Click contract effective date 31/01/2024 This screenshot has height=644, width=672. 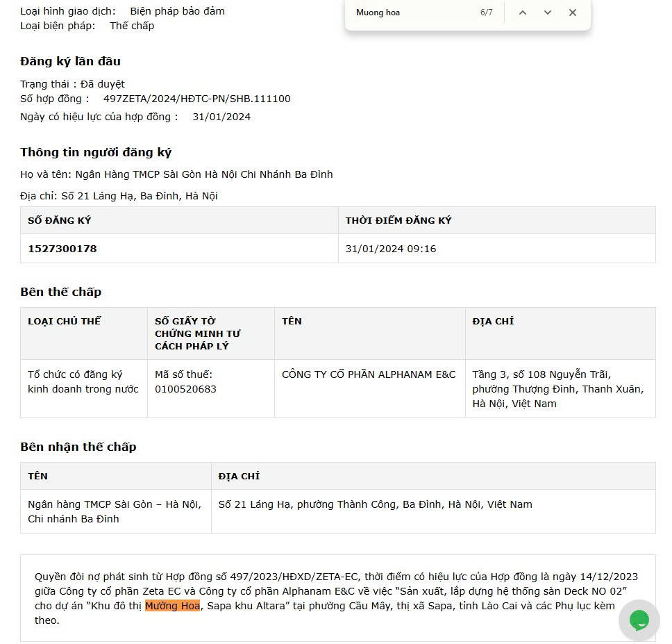click(221, 117)
